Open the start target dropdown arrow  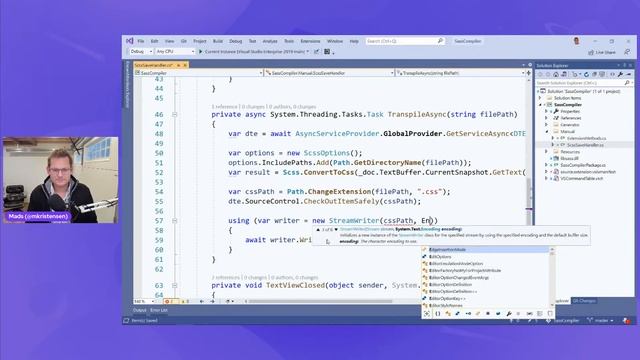click(x=307, y=52)
